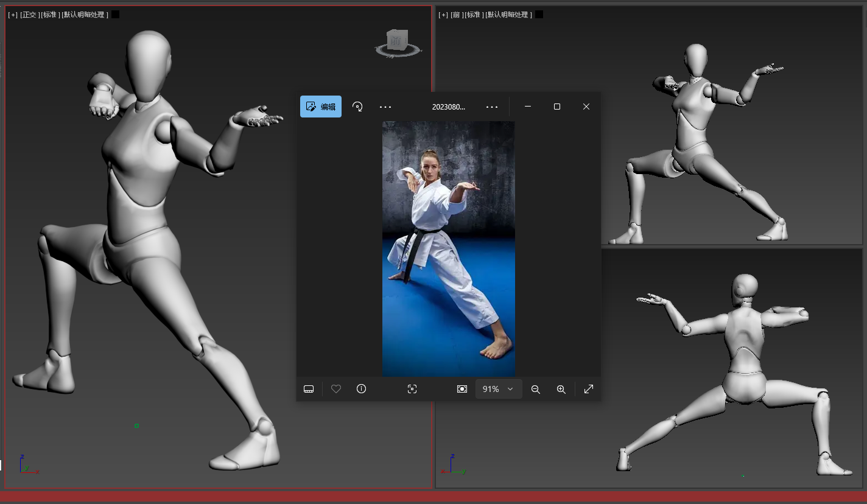This screenshot has width=867, height=504.
Task: Click the black square in 正交 viewport label
Action: 115,15
